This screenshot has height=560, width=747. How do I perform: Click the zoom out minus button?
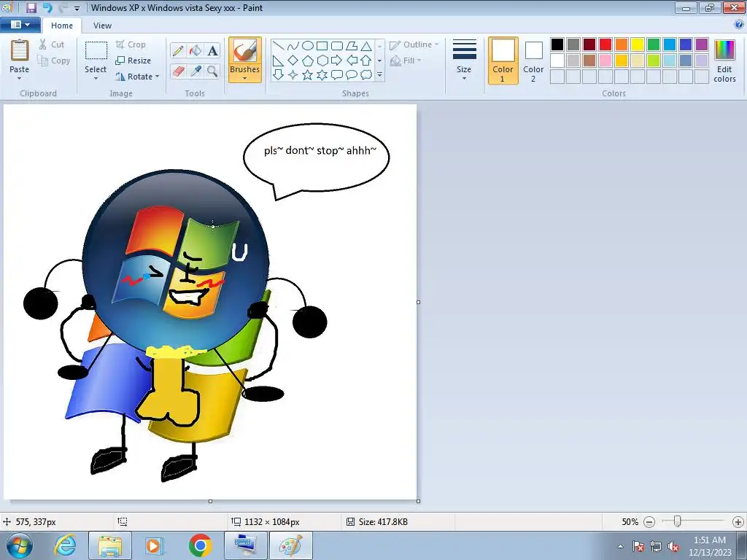pyautogui.click(x=649, y=522)
